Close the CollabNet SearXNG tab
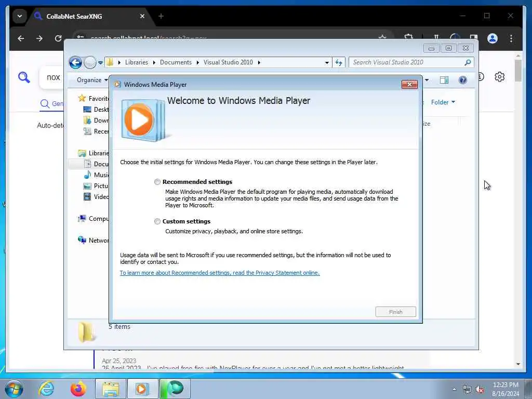Viewport: 532px width, 399px height. [142, 16]
